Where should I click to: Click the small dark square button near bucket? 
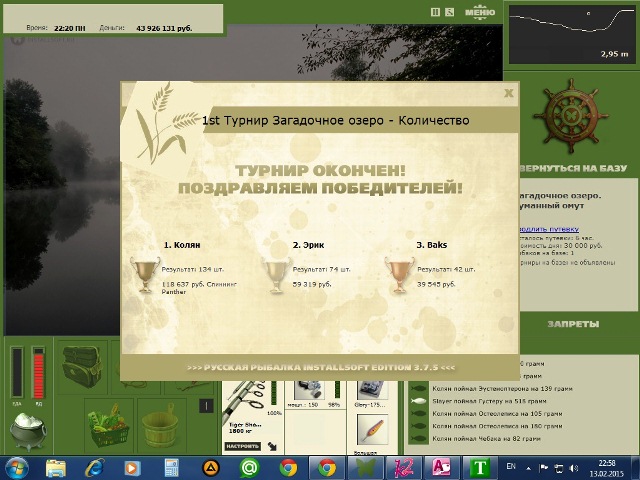207,406
